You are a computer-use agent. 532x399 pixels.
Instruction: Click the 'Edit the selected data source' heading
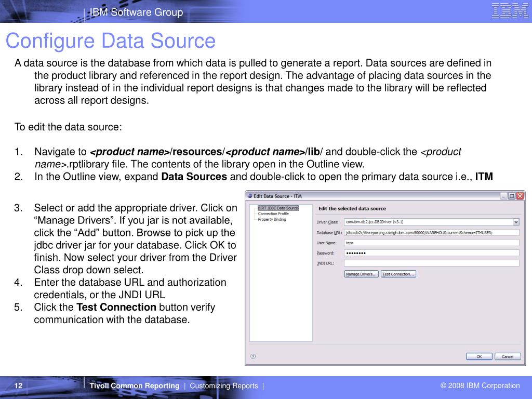pyautogui.click(x=352, y=209)
